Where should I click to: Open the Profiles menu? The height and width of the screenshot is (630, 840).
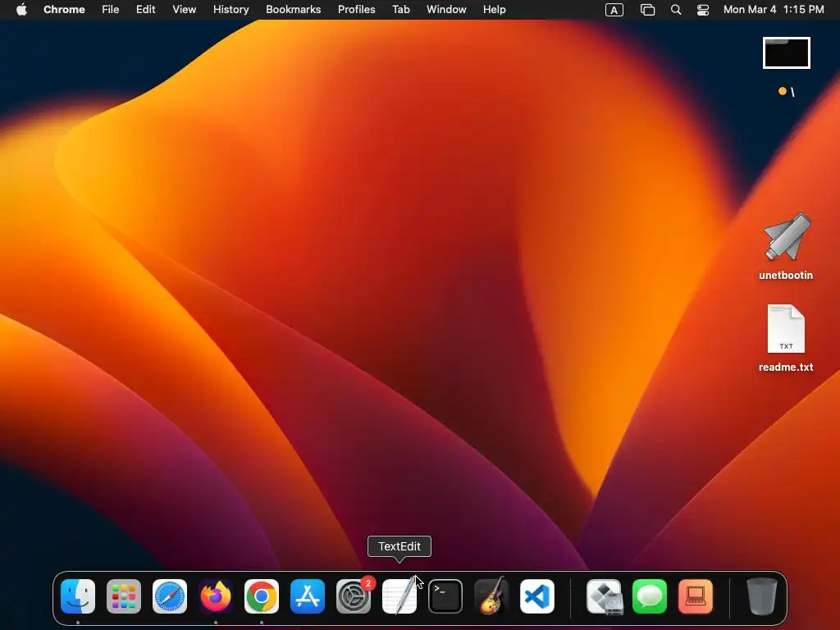click(356, 9)
